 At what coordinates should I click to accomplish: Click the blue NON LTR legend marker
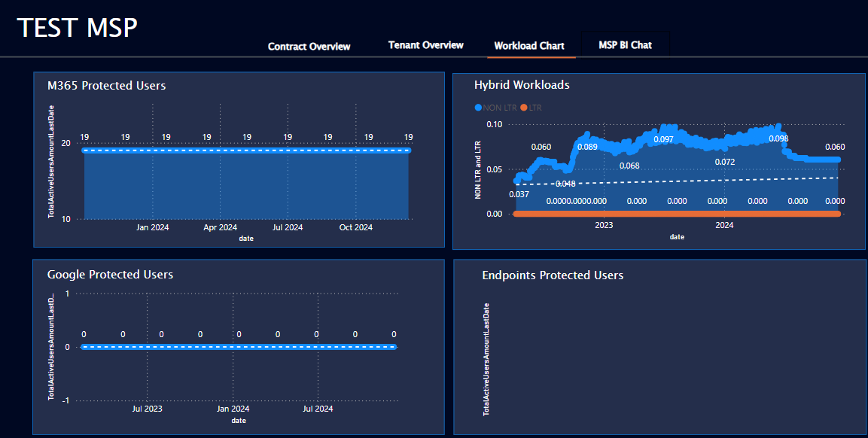[x=479, y=108]
